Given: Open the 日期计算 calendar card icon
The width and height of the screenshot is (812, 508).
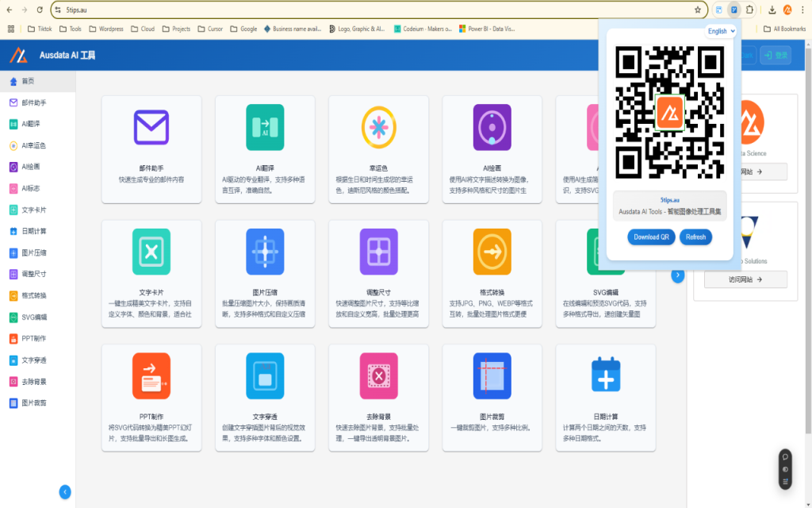Looking at the screenshot, I should pyautogui.click(x=606, y=375).
